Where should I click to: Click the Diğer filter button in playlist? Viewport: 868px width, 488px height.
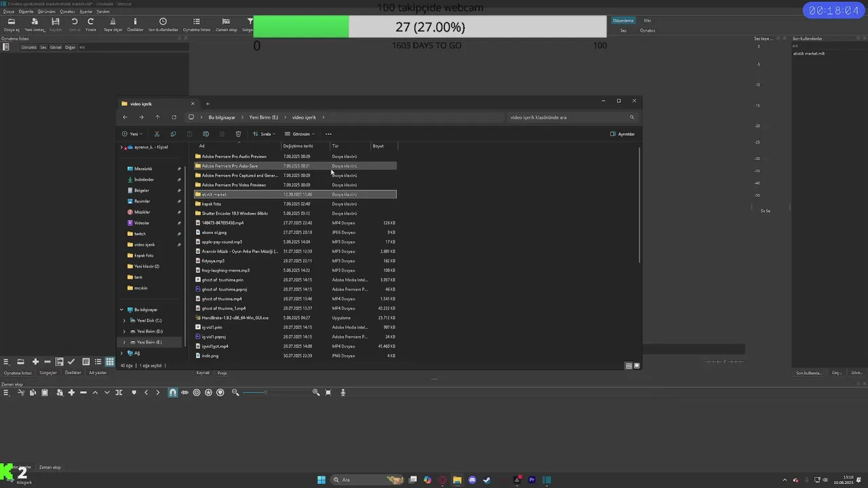click(x=70, y=47)
